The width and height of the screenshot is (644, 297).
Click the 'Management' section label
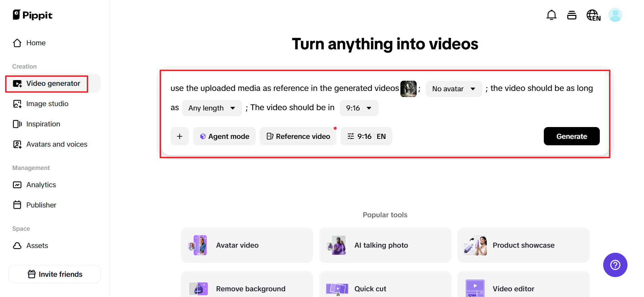[31, 168]
